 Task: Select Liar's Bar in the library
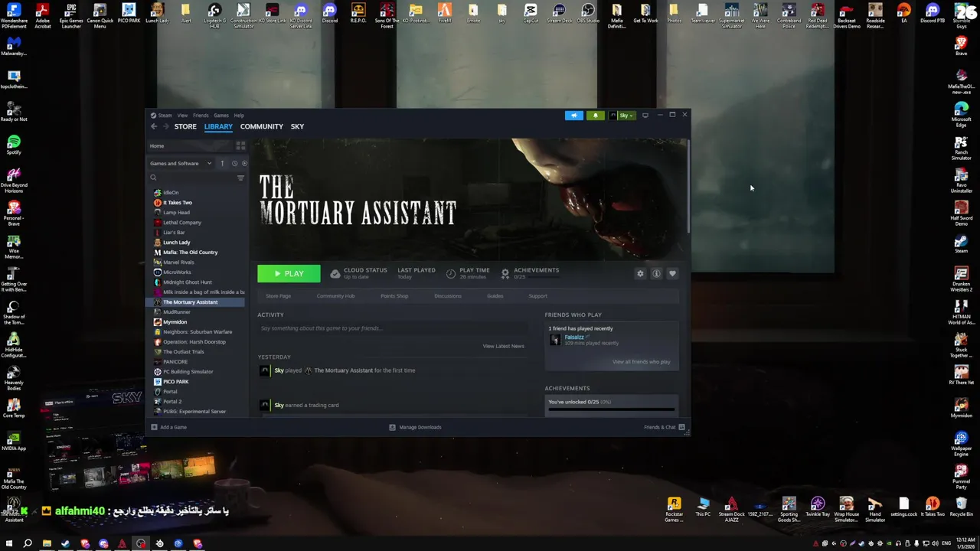(174, 233)
